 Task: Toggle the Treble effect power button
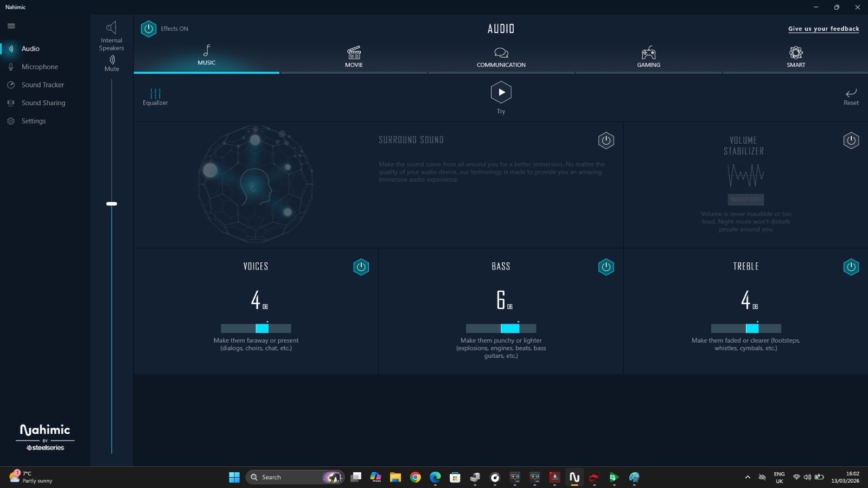click(x=851, y=267)
